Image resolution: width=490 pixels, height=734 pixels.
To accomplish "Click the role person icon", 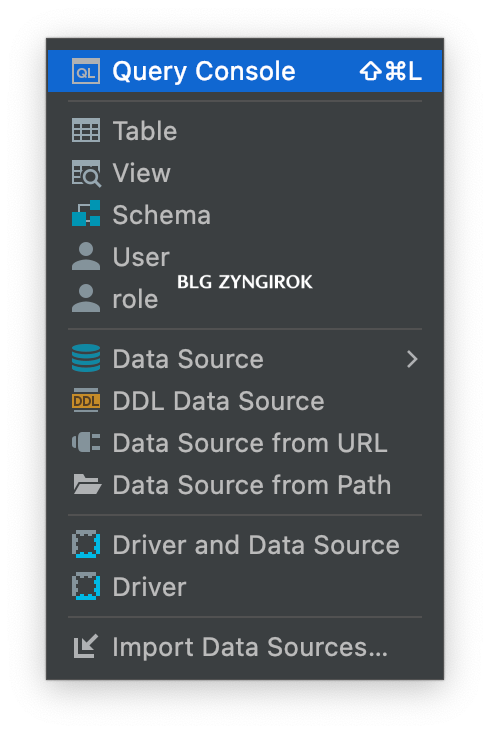I will click(x=86, y=298).
